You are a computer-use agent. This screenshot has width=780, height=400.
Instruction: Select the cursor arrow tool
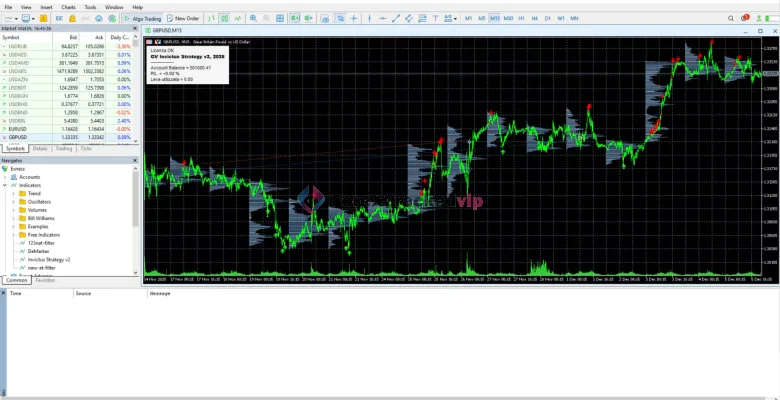(340, 18)
